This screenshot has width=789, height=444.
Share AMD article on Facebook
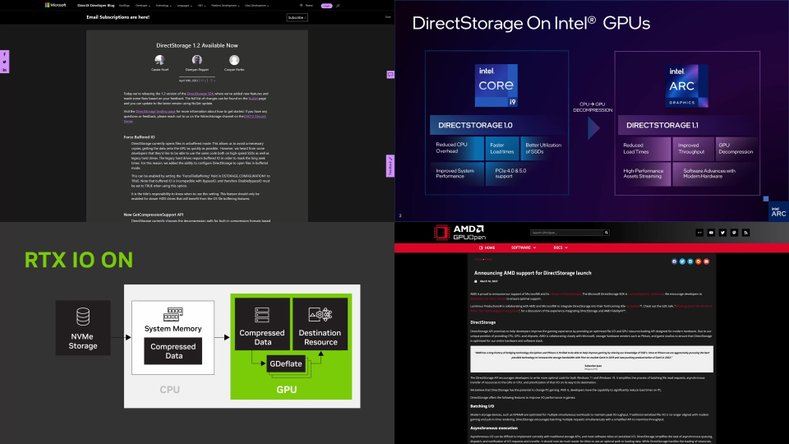tap(674, 261)
